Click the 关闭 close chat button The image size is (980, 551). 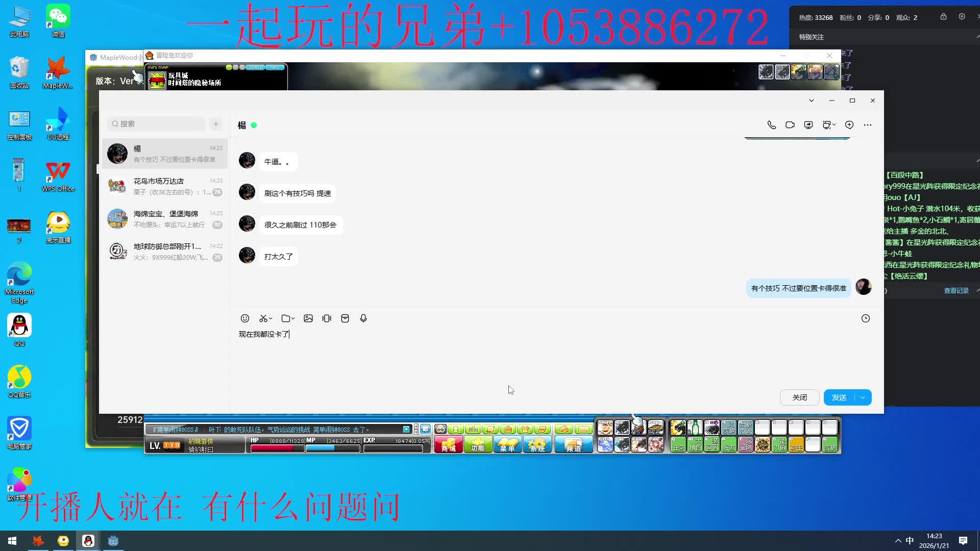click(799, 397)
